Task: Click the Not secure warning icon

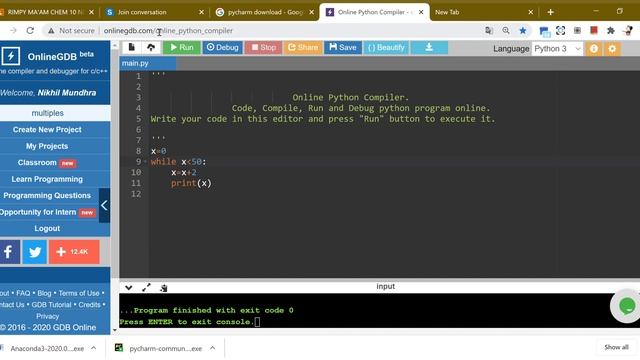Action: pyautogui.click(x=51, y=31)
